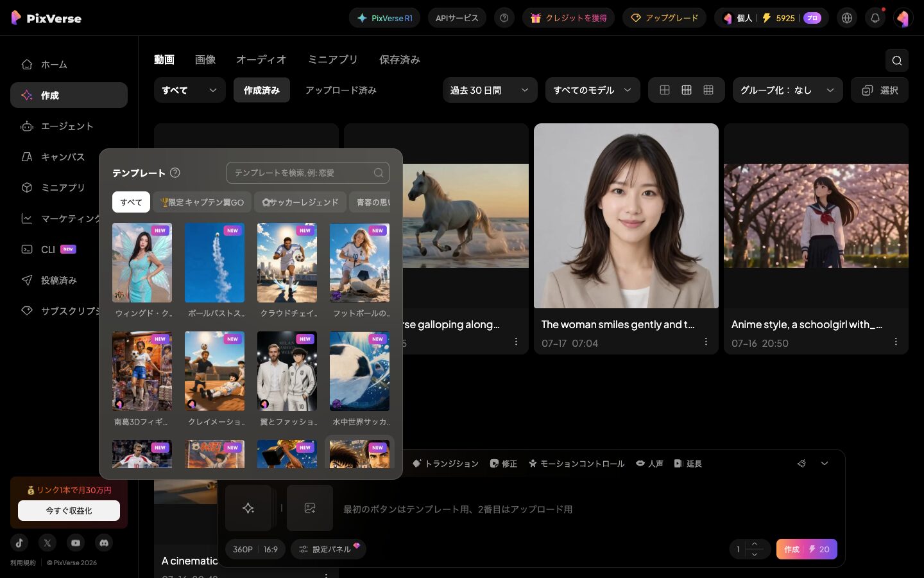The width and height of the screenshot is (924, 578).
Task: Switch to the 保存済み tab
Action: pos(400,60)
